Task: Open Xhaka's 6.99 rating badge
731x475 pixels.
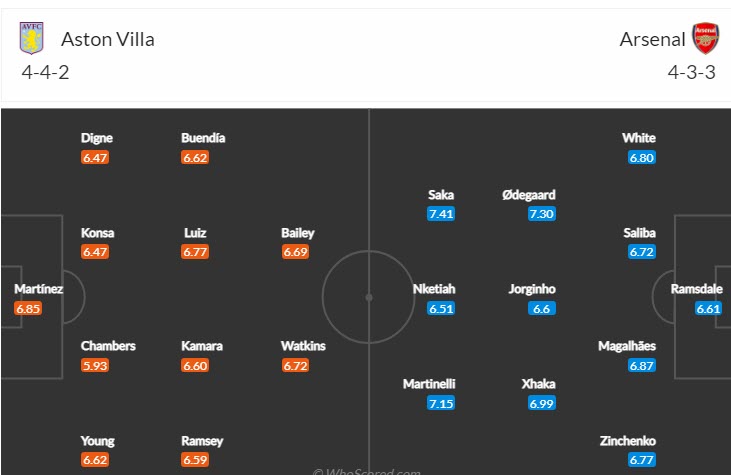Action: click(542, 402)
